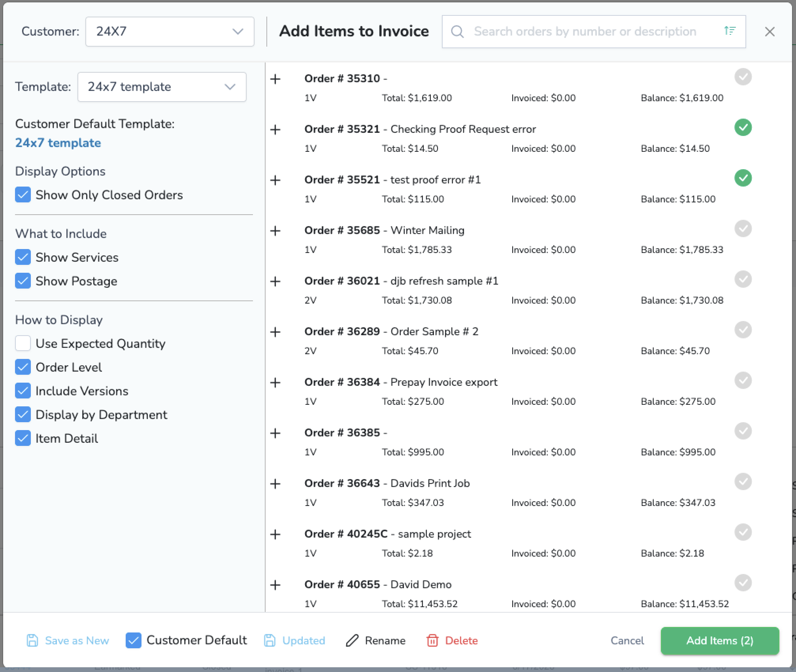The width and height of the screenshot is (796, 672).
Task: Click Add Items (2) button
Action: pos(720,640)
